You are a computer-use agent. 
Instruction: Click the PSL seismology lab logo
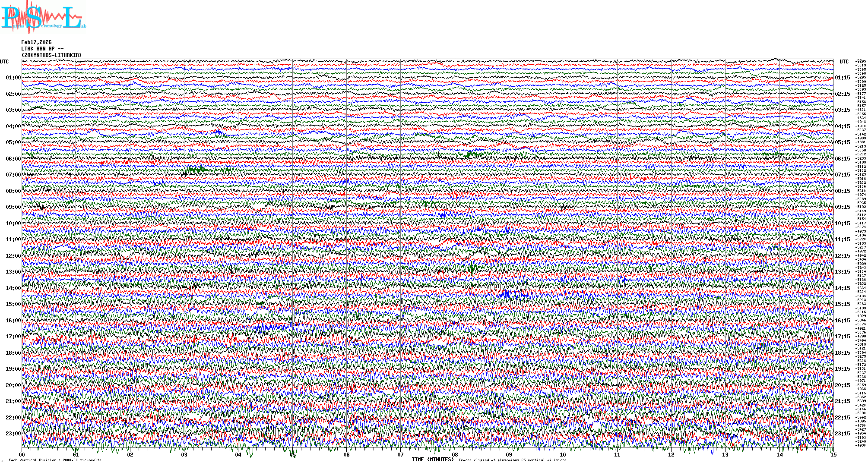43,17
